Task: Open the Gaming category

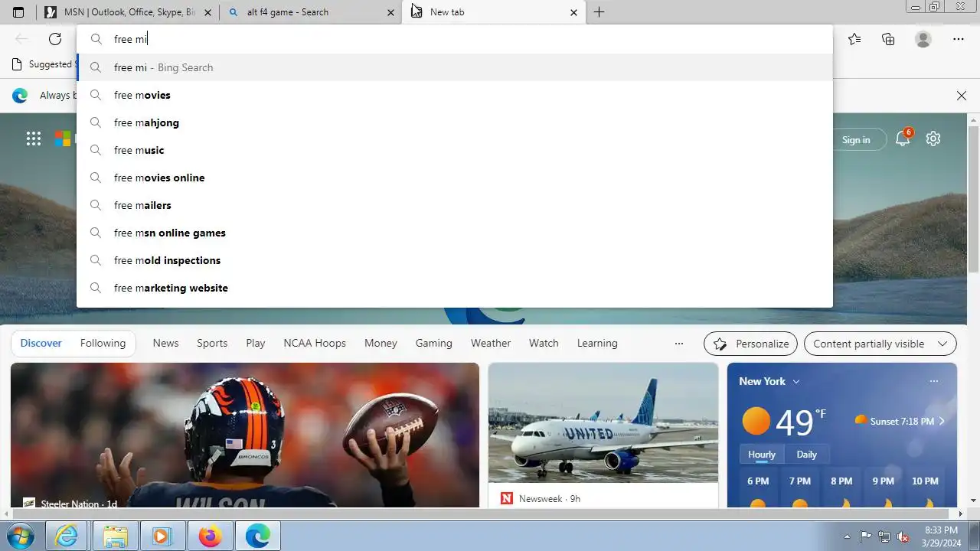Action: [434, 344]
